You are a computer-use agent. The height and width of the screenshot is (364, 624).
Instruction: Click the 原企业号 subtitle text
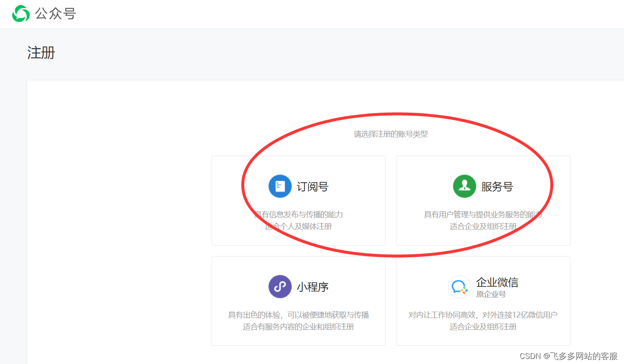491,294
